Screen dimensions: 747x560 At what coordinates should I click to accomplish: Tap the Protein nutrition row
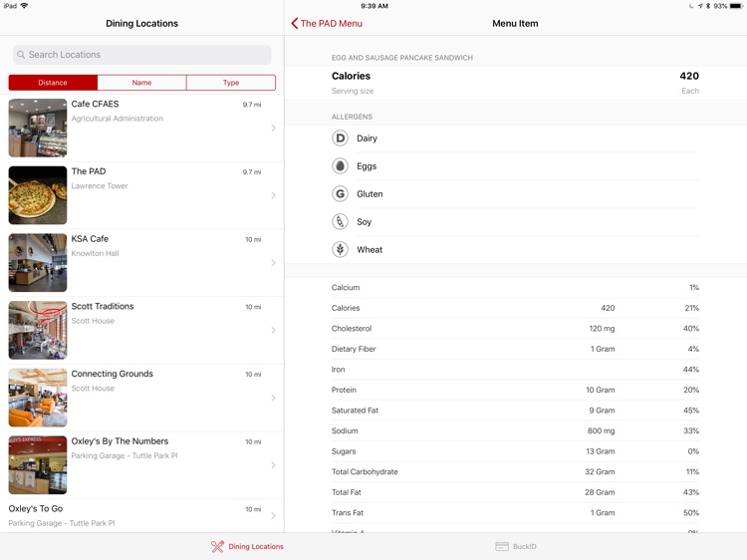(x=516, y=390)
